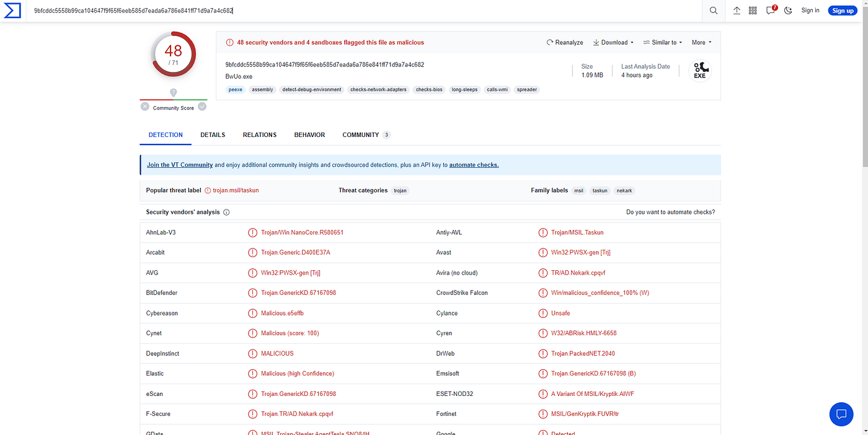Open the More dropdown
868x435 pixels.
[x=701, y=43]
